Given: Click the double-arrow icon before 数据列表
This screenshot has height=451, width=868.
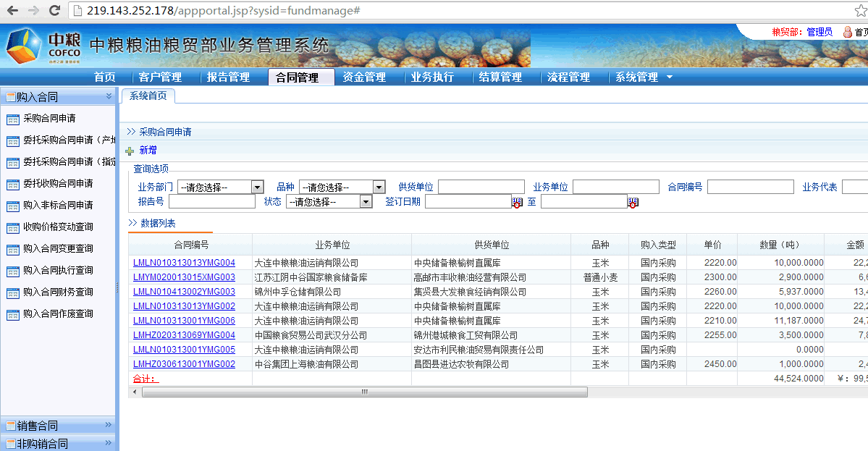Looking at the screenshot, I should 132,223.
